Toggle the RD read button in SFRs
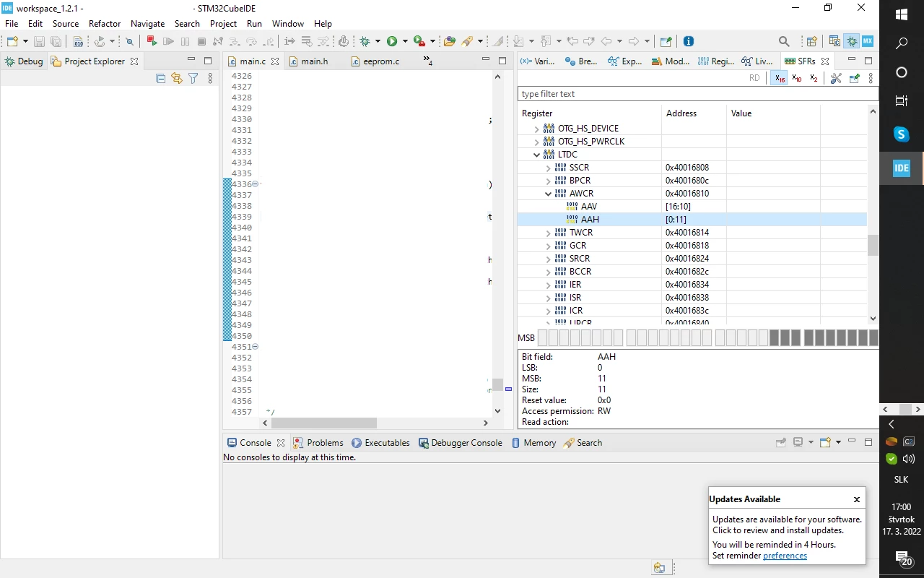Screen dimensions: 924x578 pos(754,78)
